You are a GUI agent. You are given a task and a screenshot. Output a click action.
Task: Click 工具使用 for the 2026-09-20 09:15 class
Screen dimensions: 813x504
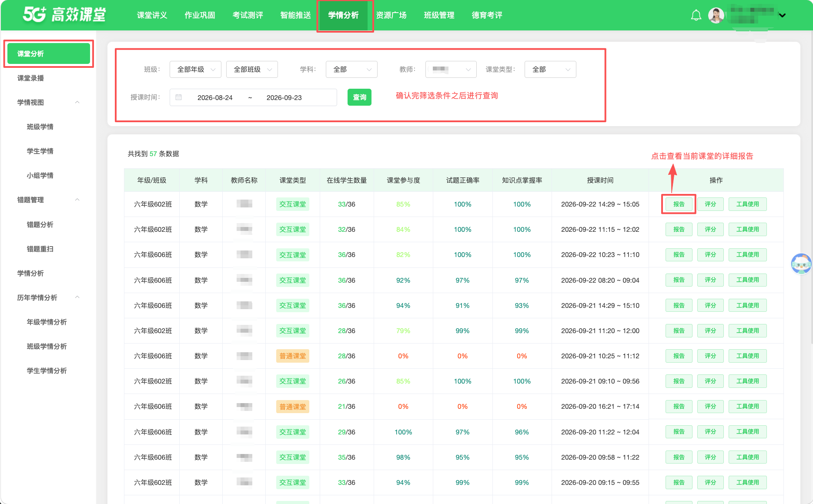[747, 482]
